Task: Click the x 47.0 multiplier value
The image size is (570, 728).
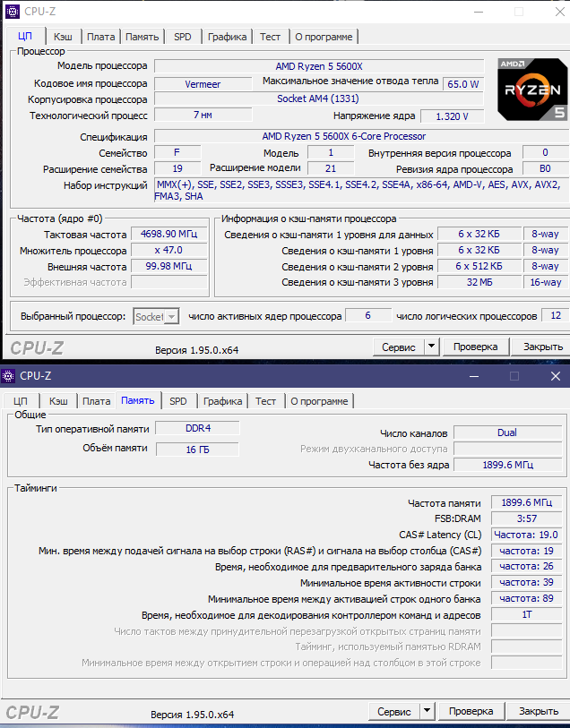Action: pos(169,250)
